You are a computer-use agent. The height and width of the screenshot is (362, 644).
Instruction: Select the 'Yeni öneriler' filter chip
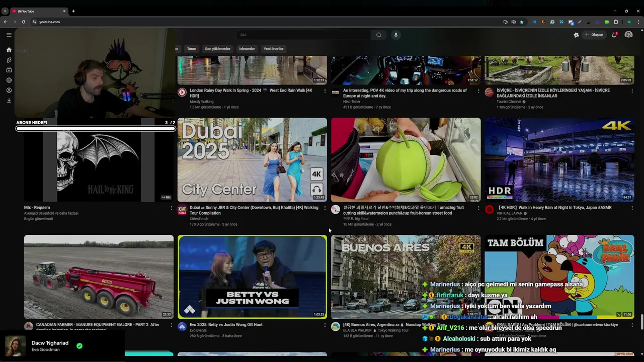(x=274, y=49)
